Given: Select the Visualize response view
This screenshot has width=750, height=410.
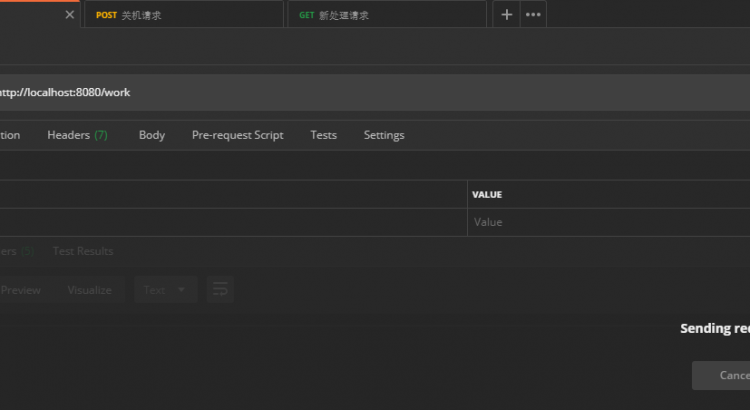Looking at the screenshot, I should (x=89, y=290).
